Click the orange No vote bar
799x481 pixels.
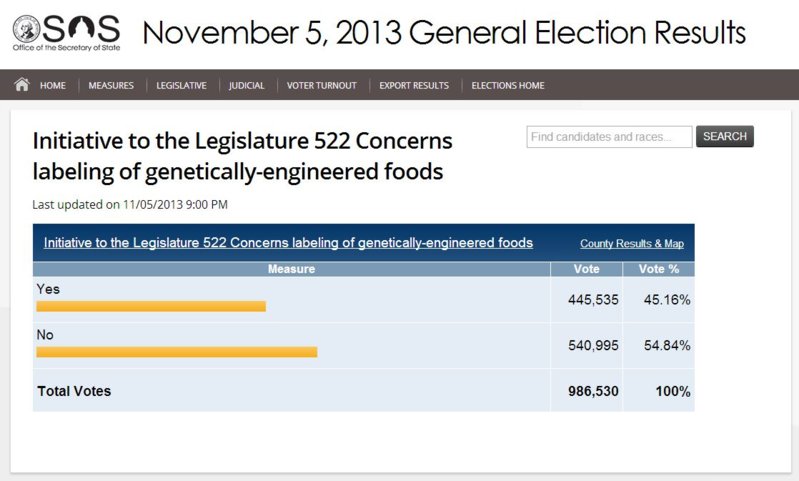177,352
